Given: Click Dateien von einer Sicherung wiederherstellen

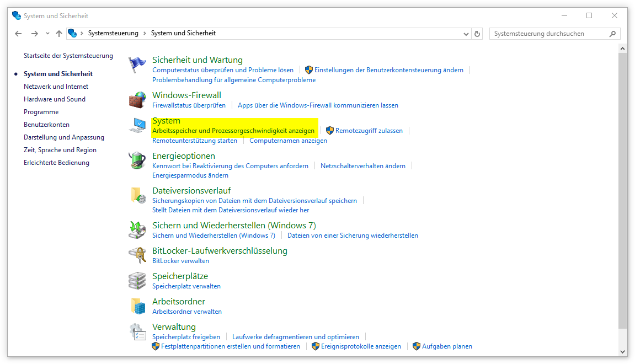Looking at the screenshot, I should 353,235.
